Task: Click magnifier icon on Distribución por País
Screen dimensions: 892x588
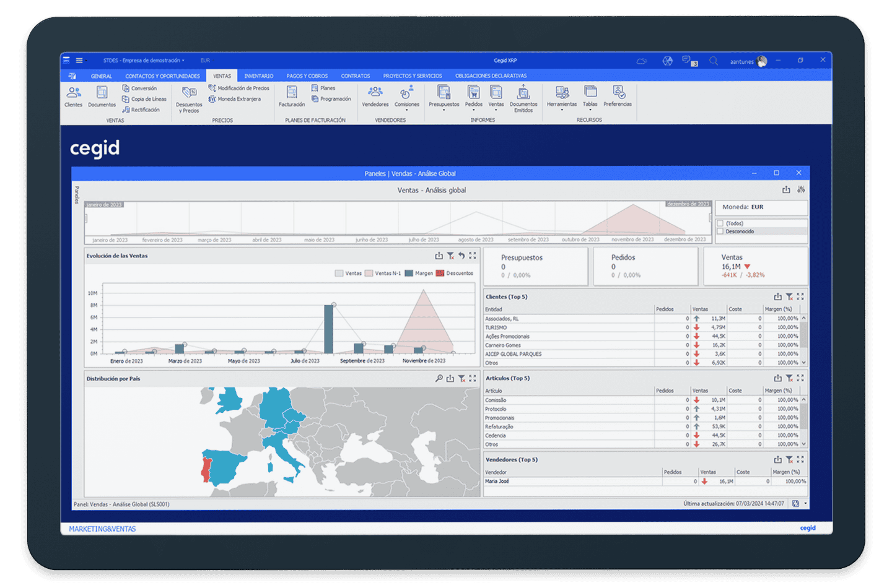Action: pyautogui.click(x=439, y=379)
